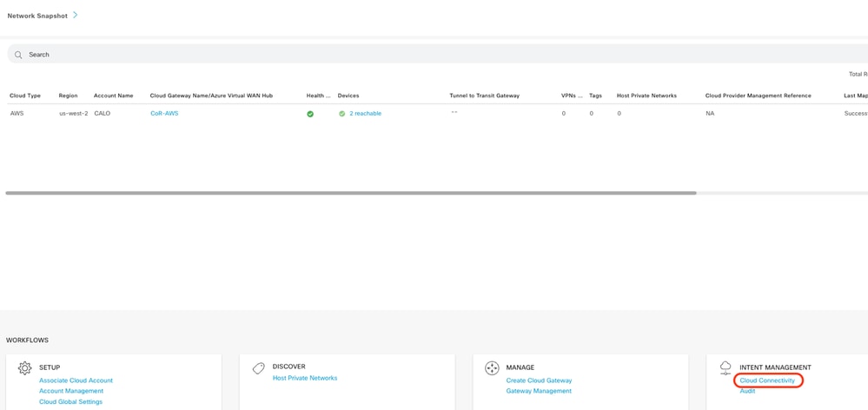The width and height of the screenshot is (868, 410).
Task: Click the horizontal table scrollbar
Action: pyautogui.click(x=351, y=193)
